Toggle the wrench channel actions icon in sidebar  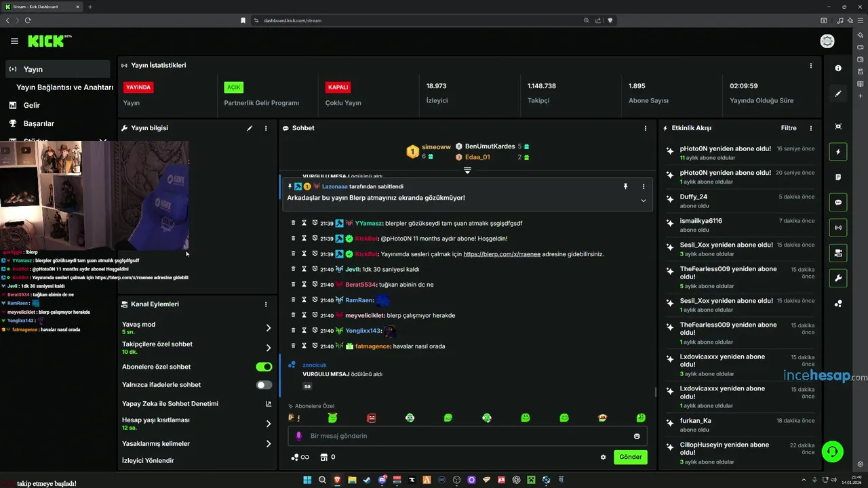pos(838,278)
